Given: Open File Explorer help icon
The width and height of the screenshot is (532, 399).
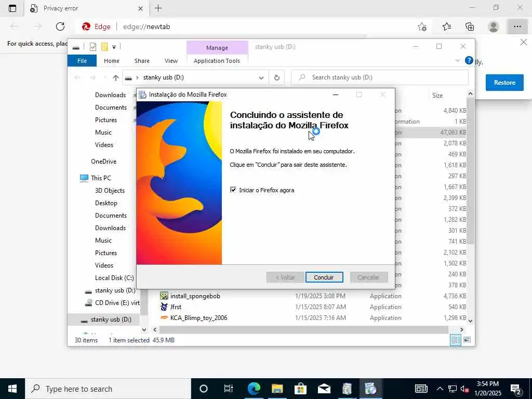Looking at the screenshot, I should coord(469,60).
